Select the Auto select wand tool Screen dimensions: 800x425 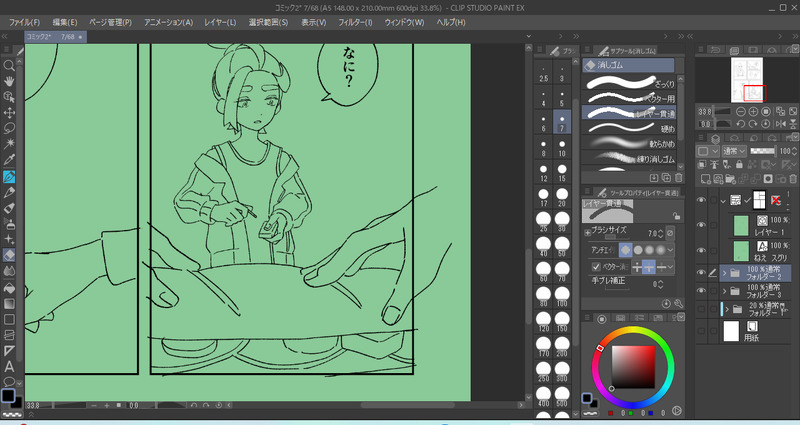click(9, 144)
